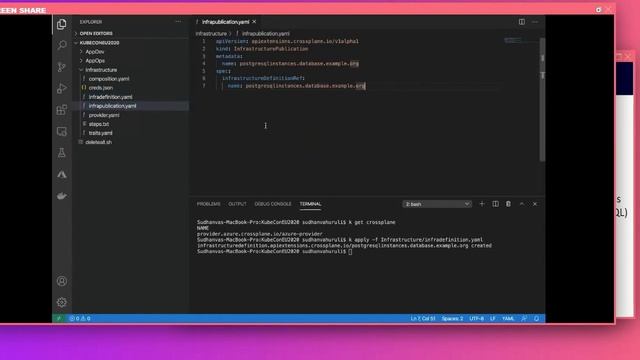The image size is (640, 360).
Task: Open the Docker whale icon
Action: click(x=62, y=196)
